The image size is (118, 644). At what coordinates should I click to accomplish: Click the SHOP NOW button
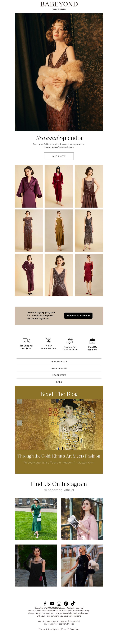click(59, 156)
